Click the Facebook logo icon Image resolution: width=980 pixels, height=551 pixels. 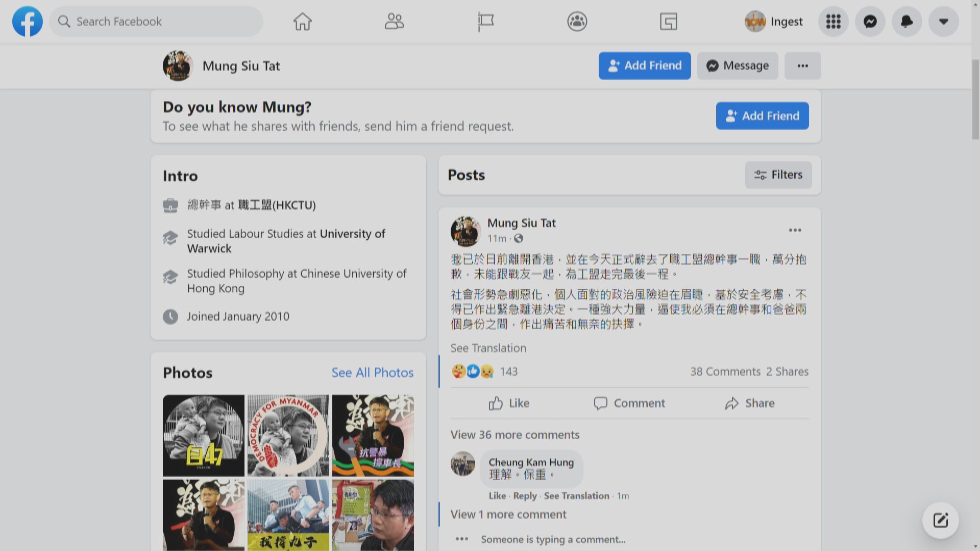28,21
